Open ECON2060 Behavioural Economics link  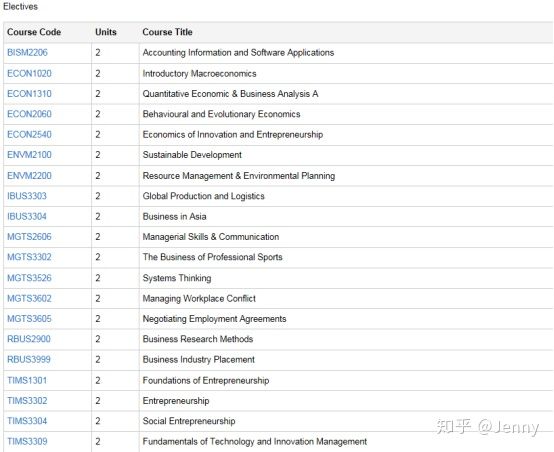pyautogui.click(x=29, y=114)
